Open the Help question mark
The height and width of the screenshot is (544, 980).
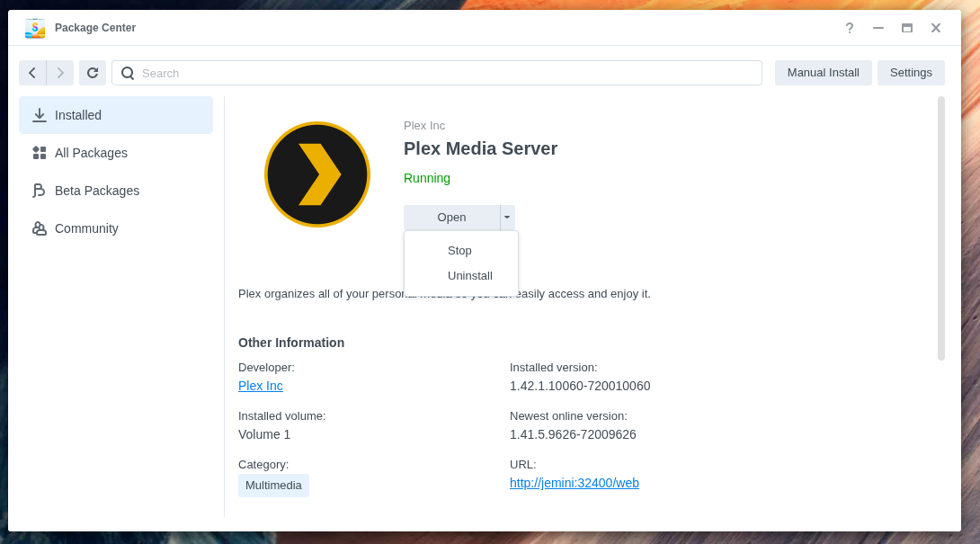pos(850,28)
